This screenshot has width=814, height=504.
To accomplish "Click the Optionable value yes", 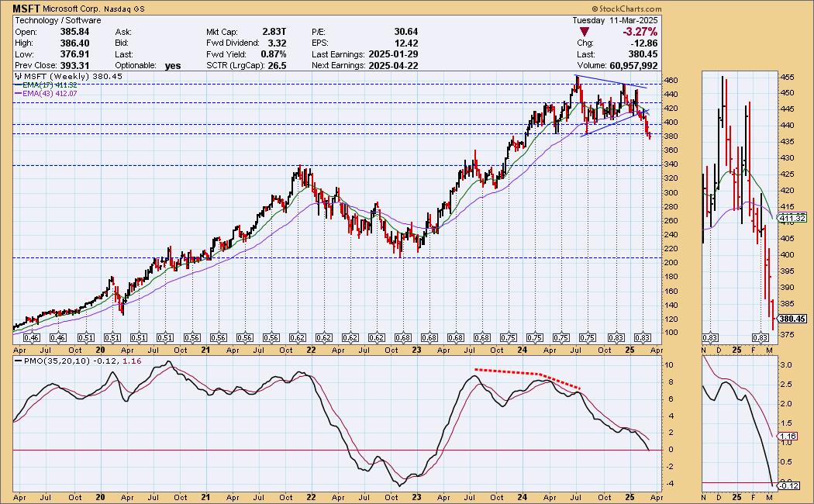I will [x=173, y=65].
